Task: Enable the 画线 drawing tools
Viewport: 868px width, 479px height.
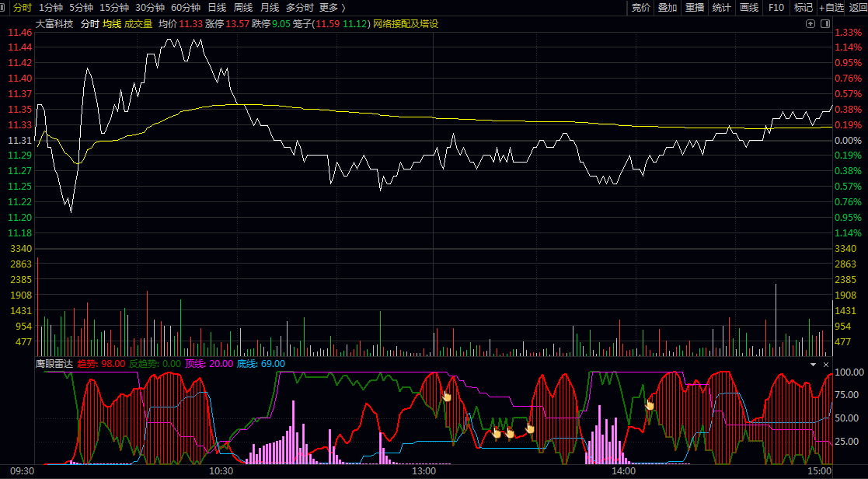Action: 749,8
